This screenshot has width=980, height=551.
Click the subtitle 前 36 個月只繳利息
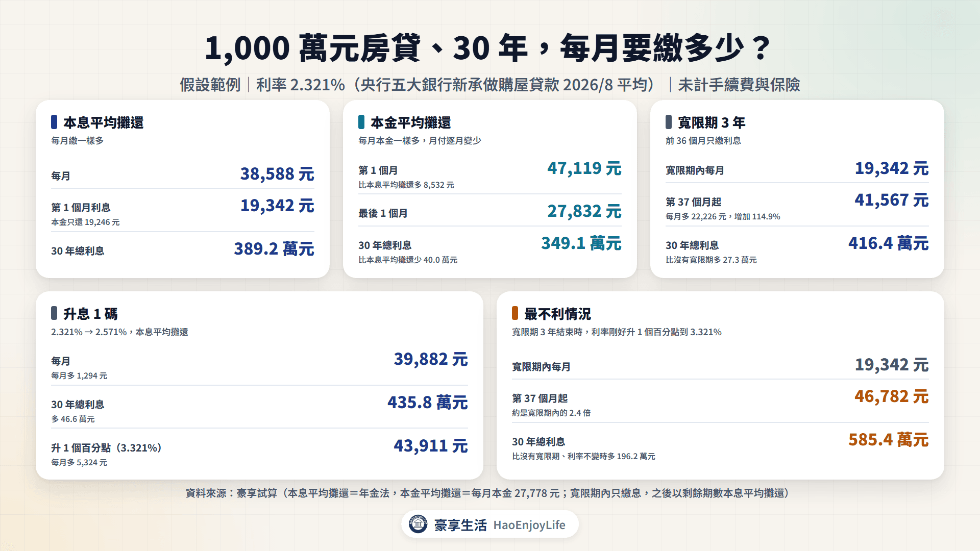click(703, 141)
